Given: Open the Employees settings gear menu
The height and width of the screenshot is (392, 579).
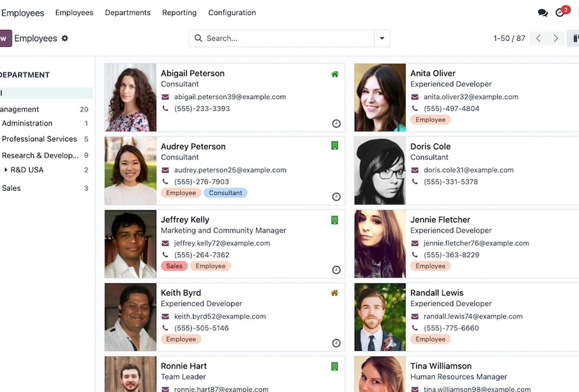Looking at the screenshot, I should point(65,38).
